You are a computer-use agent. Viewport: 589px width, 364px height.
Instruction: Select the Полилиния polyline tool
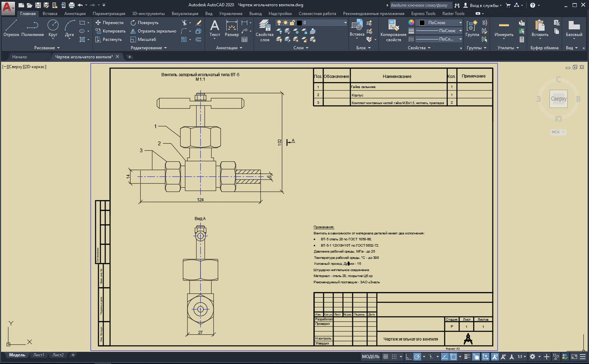click(x=32, y=28)
